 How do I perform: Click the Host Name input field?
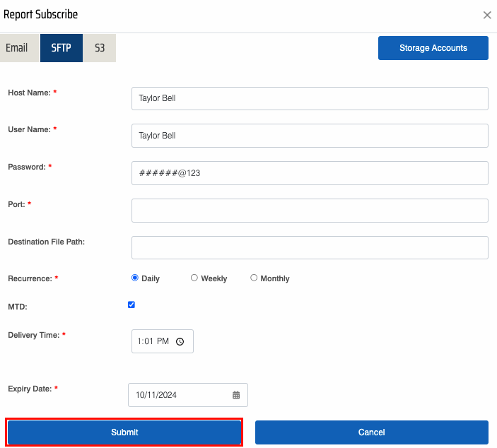pos(310,98)
